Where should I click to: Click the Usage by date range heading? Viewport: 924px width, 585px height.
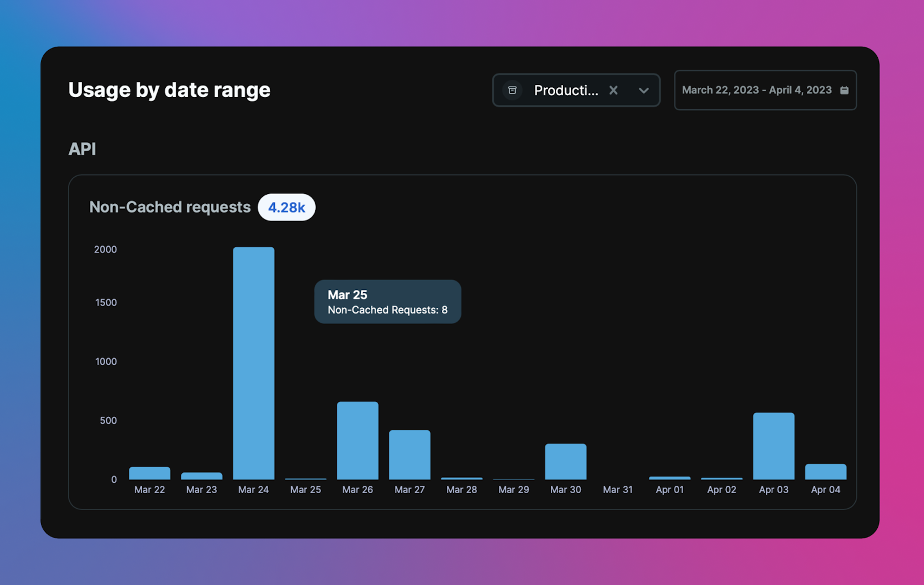pyautogui.click(x=169, y=90)
